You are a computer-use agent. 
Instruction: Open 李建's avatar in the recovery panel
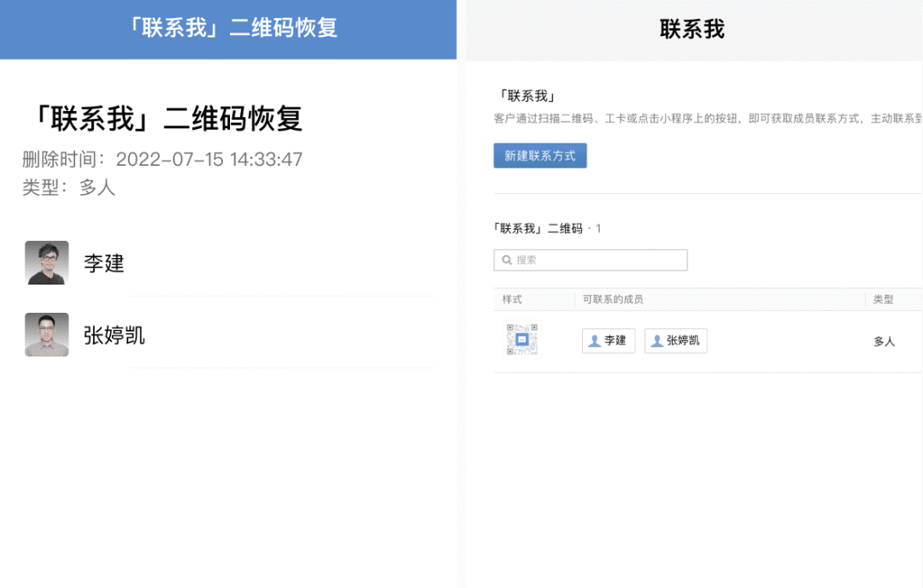(x=46, y=262)
